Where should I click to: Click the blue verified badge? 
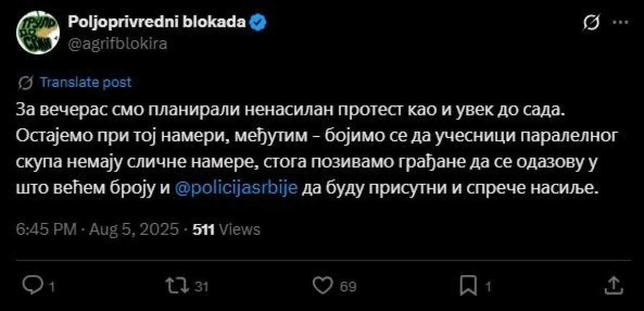(x=259, y=22)
